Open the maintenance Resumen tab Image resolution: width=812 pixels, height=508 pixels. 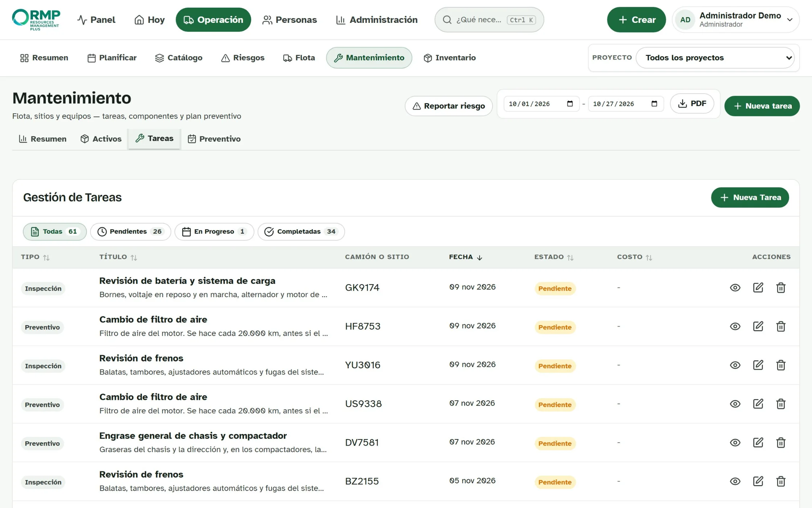[42, 139]
